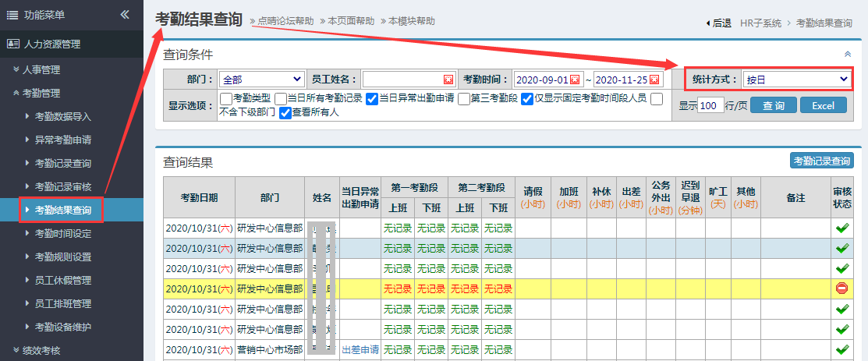Uncheck the 当日异常出勤申请 checkbox
The image size is (868, 361).
[372, 98]
